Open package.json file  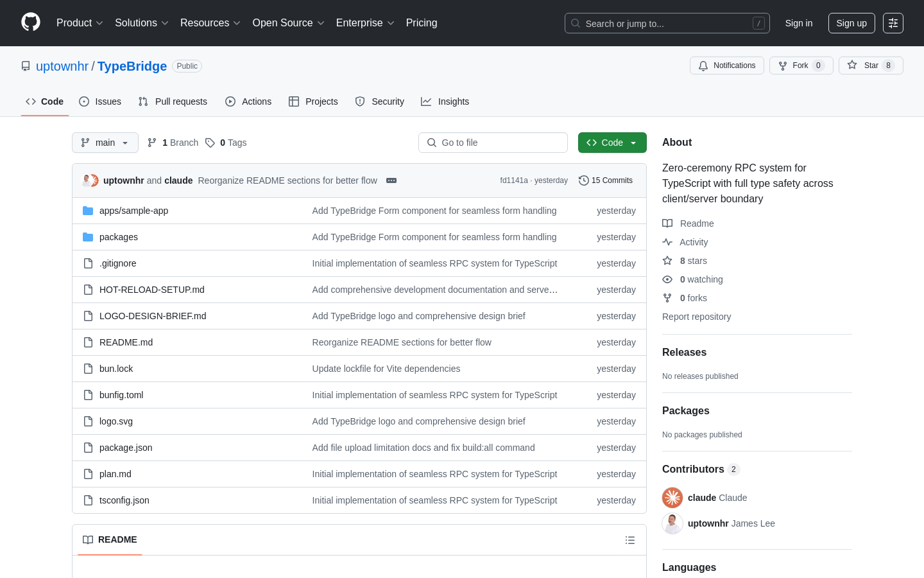point(126,448)
